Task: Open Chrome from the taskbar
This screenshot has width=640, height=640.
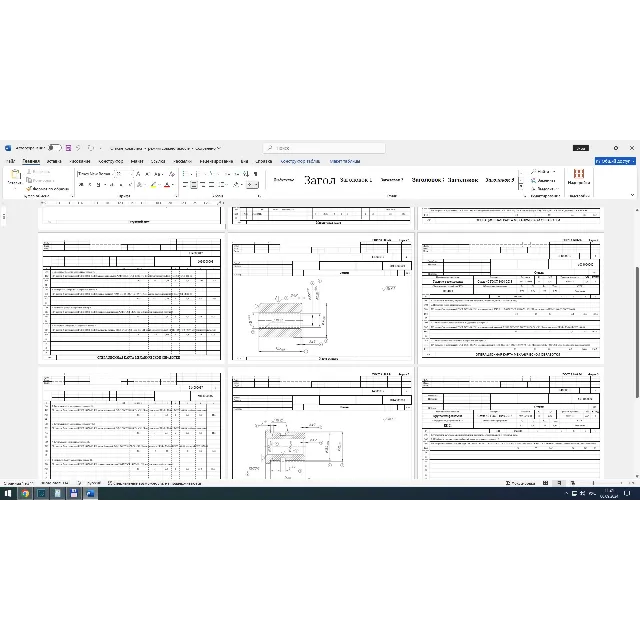Action: (x=25, y=493)
